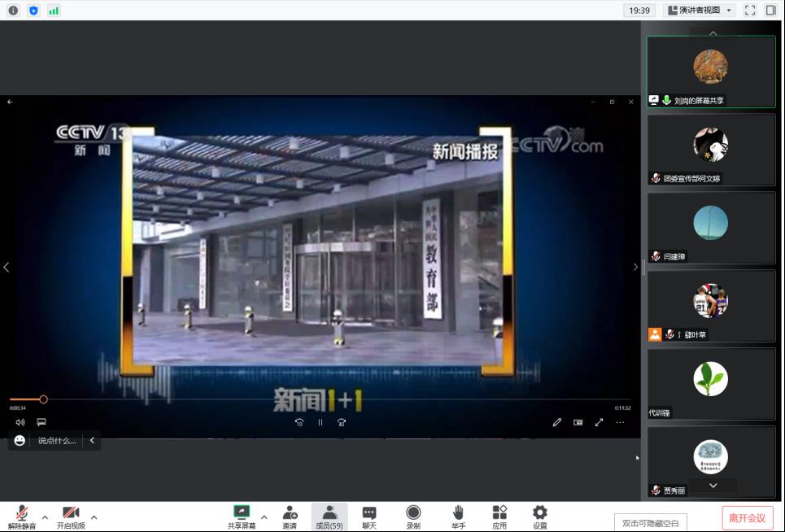785x532 pixels.
Task: Go to the next item in the player
Action: point(635,268)
